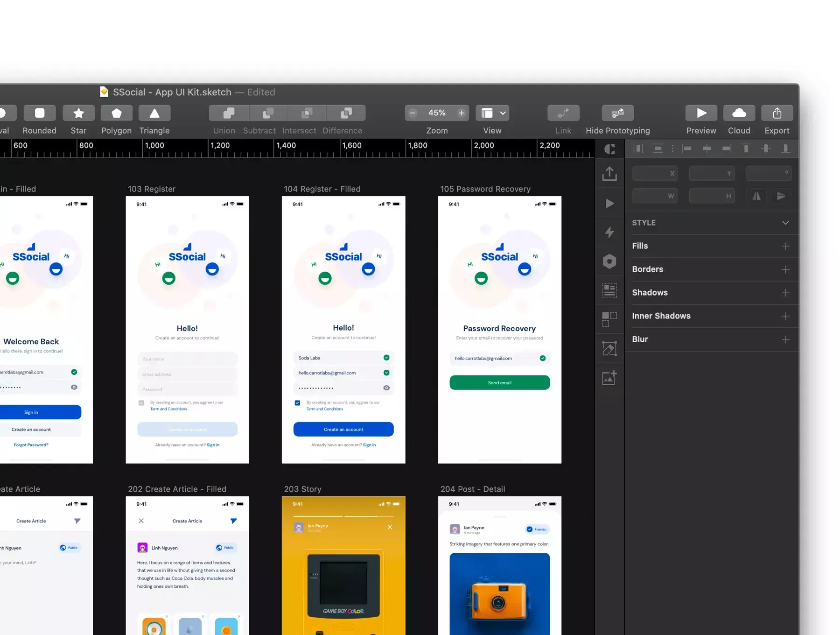
Task: Click the Export toolbar button
Action: (x=777, y=113)
